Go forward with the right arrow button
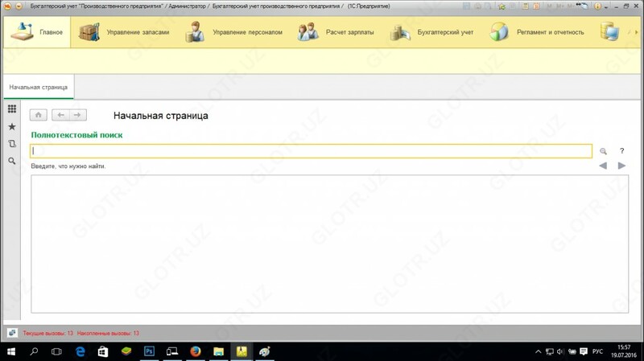Viewport: 644px width, 361px height. (x=77, y=115)
